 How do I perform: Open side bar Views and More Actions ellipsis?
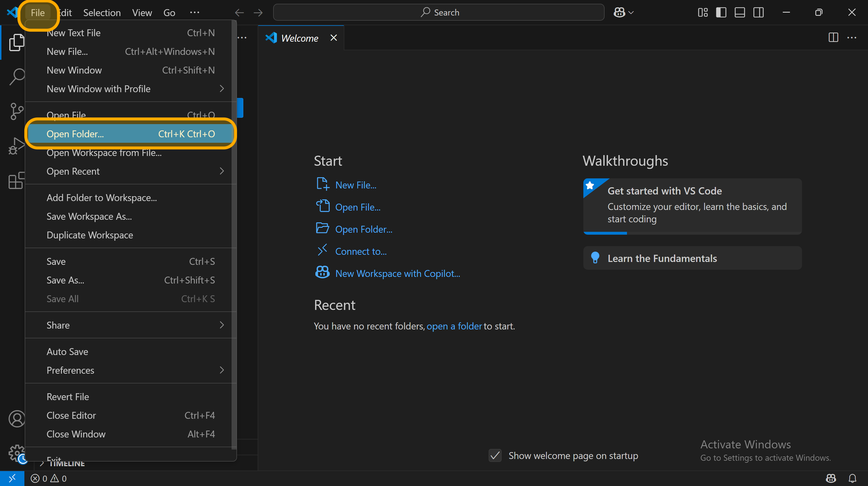point(242,37)
